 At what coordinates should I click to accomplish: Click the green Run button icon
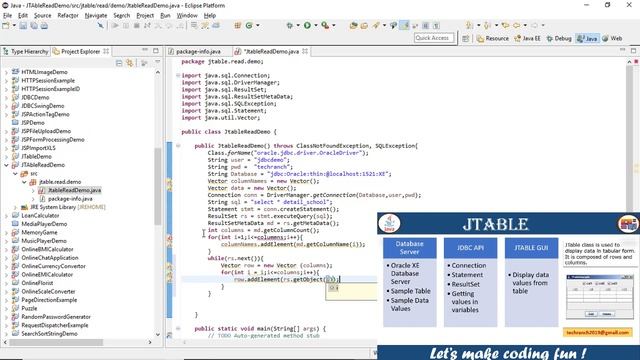coord(307,26)
